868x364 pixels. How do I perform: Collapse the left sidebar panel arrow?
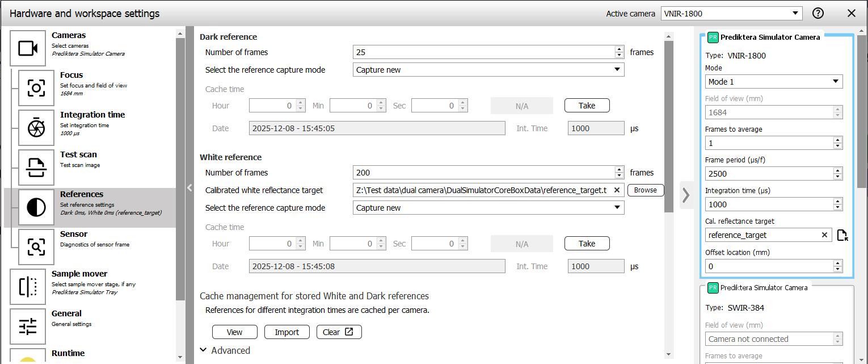point(189,188)
